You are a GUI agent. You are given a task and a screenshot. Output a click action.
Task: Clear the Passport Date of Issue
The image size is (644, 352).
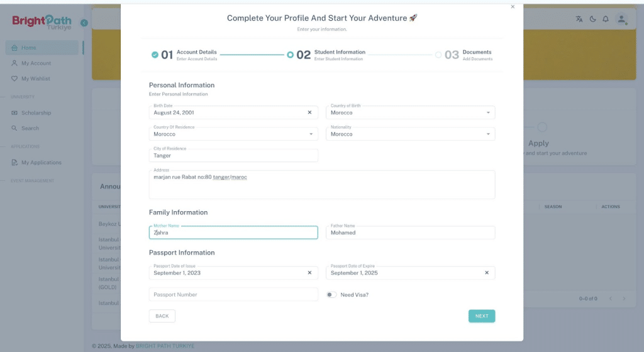click(x=309, y=273)
